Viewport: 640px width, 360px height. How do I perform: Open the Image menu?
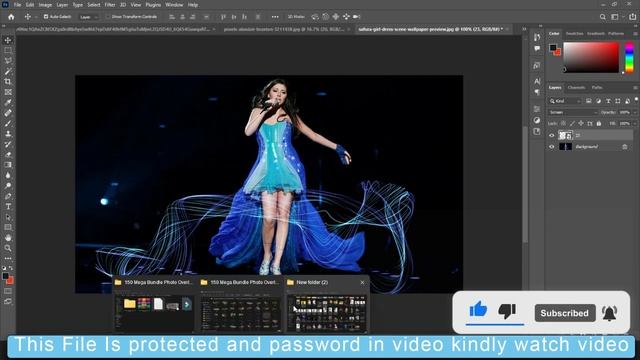(x=45, y=5)
